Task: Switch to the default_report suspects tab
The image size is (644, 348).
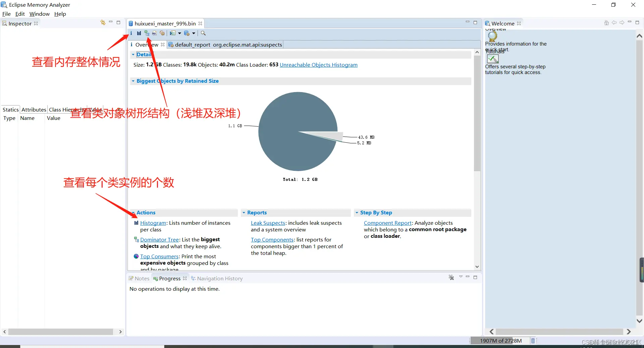Action: click(x=225, y=45)
